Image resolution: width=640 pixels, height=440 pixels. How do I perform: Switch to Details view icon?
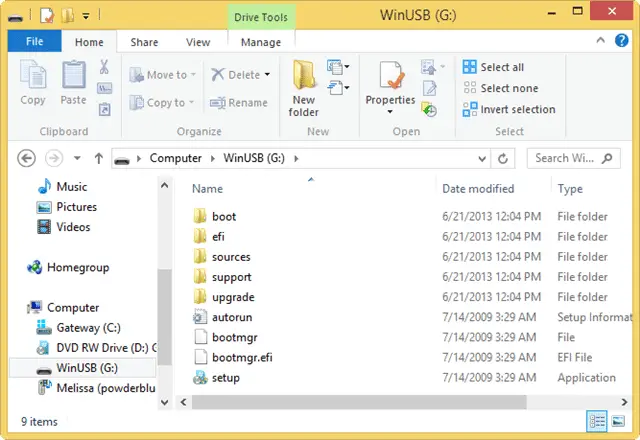(597, 421)
